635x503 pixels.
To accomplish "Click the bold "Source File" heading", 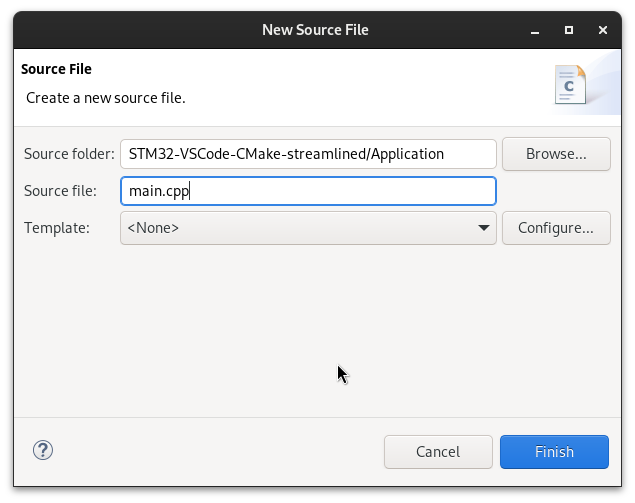I will tap(56, 70).
